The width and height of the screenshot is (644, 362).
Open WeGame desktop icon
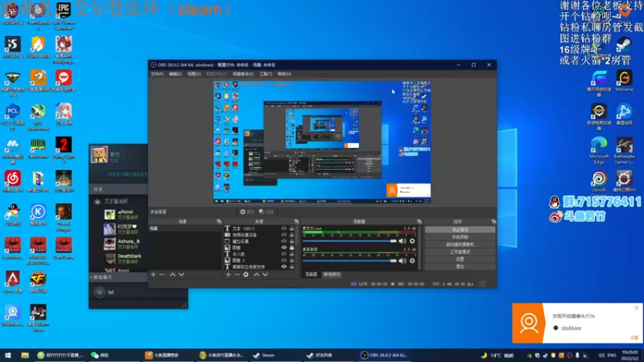click(624, 81)
